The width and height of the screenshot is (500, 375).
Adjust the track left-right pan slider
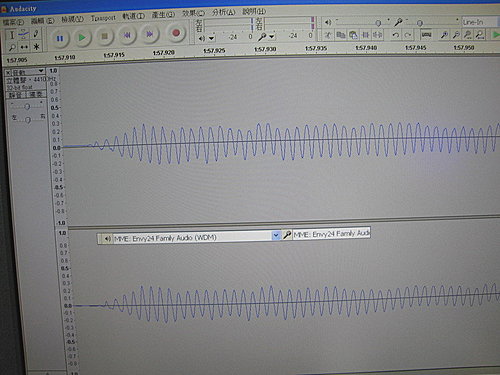(28, 119)
